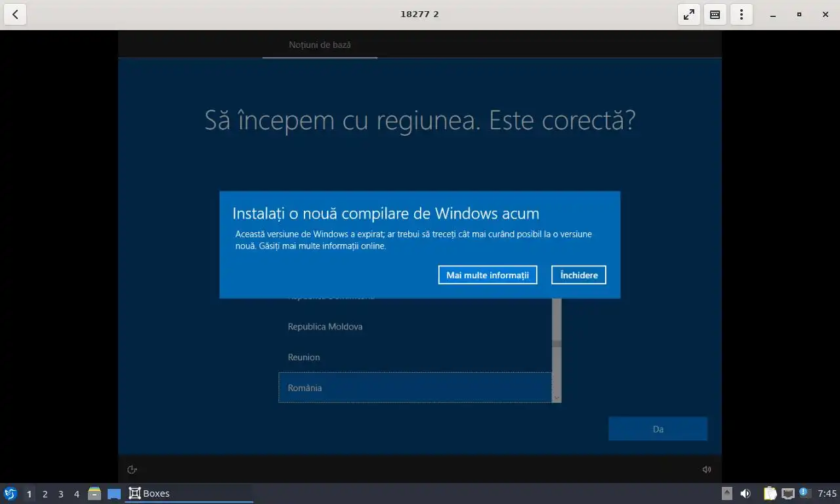Viewport: 840px width, 504px height.
Task: Toggle fullscreen mode for the virtual machine
Action: (688, 14)
